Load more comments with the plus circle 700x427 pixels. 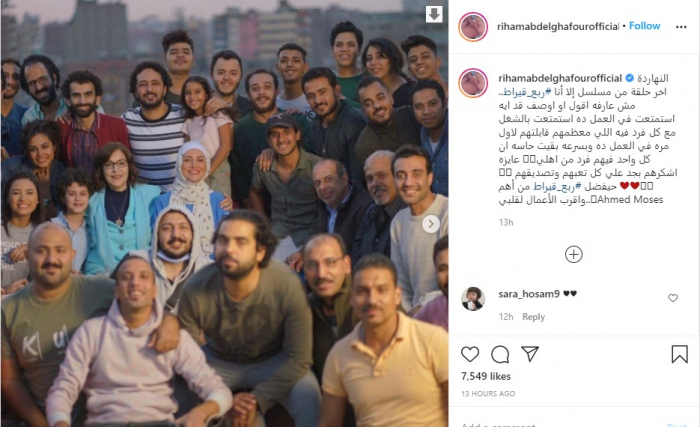[574, 255]
